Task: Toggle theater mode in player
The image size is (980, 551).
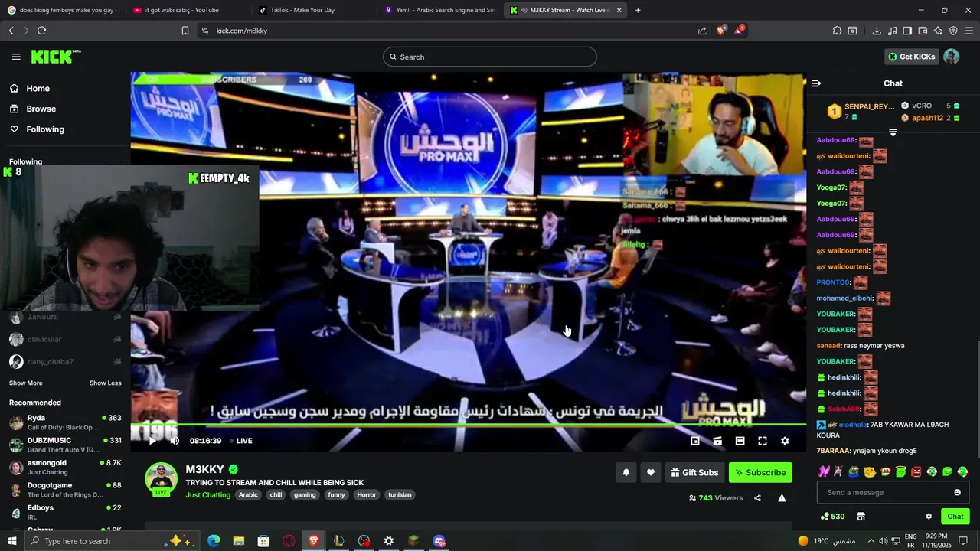Action: 740,441
